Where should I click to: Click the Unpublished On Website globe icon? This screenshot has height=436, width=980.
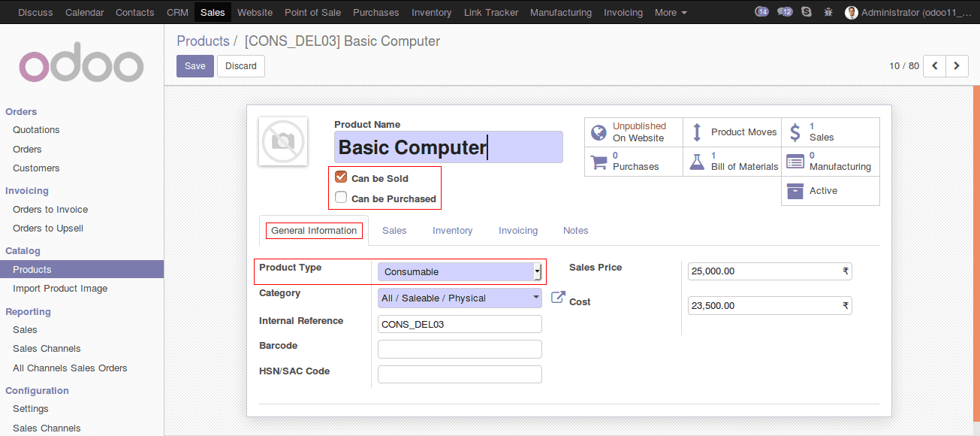click(599, 132)
